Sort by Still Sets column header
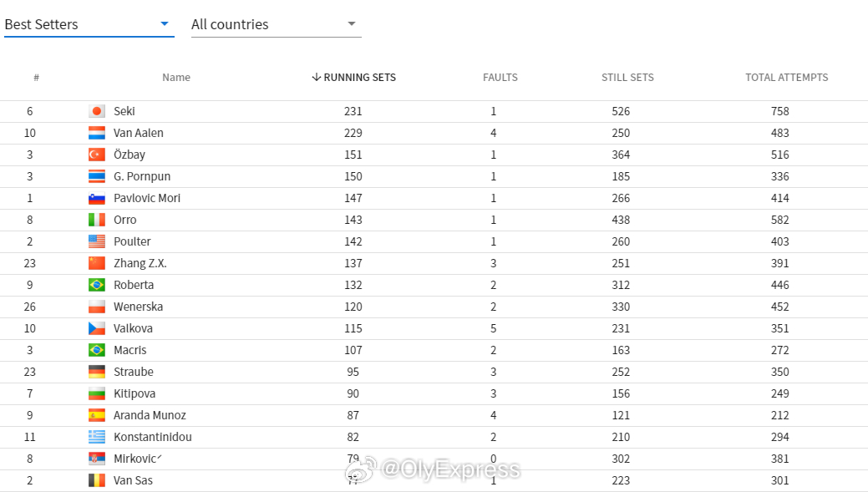868x492 pixels. [627, 78]
